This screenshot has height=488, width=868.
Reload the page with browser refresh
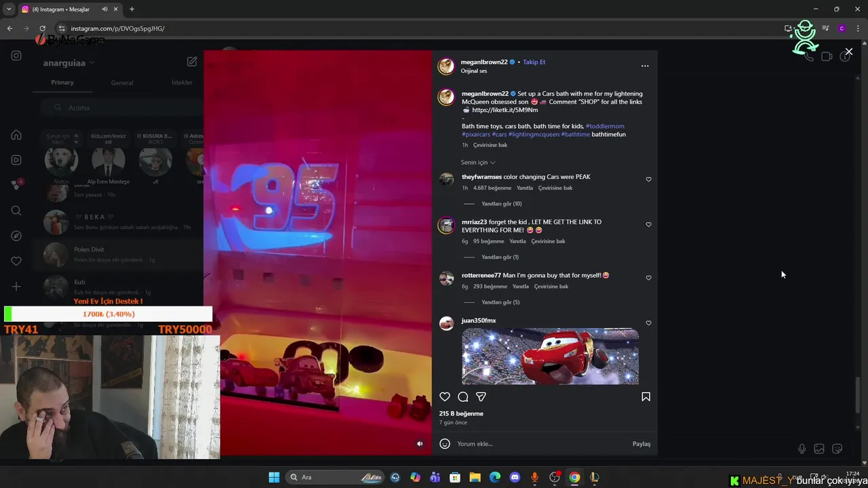point(42,28)
